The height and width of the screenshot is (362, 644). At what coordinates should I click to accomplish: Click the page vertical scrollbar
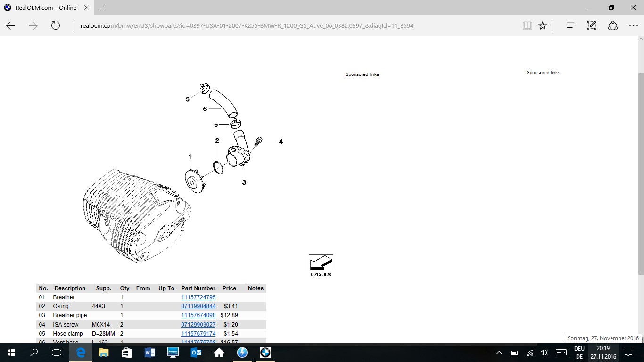tap(641, 174)
